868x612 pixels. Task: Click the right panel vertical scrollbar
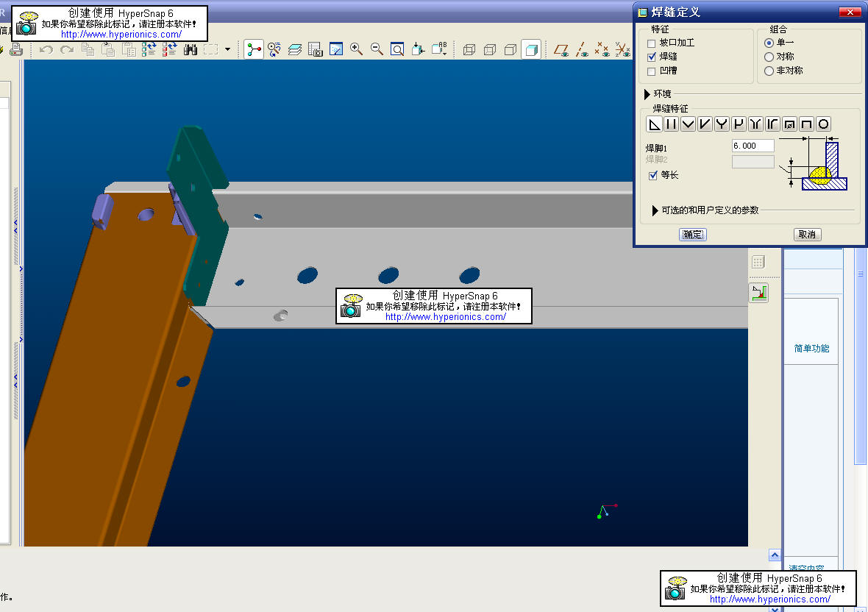click(x=860, y=357)
